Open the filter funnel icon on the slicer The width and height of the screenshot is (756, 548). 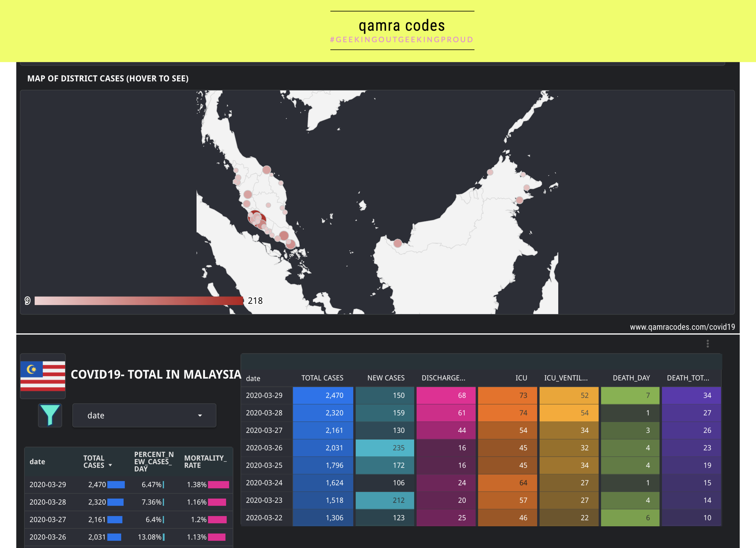pos(49,415)
